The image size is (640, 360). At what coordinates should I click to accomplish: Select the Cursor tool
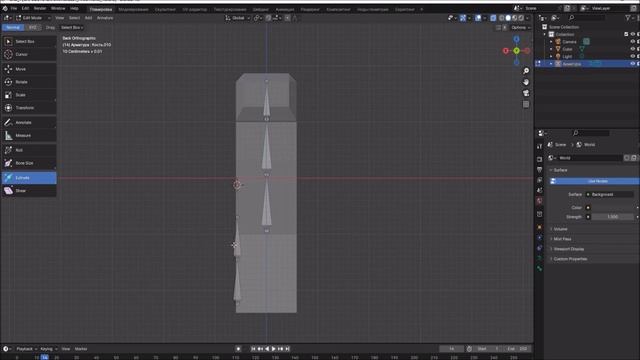(x=29, y=54)
